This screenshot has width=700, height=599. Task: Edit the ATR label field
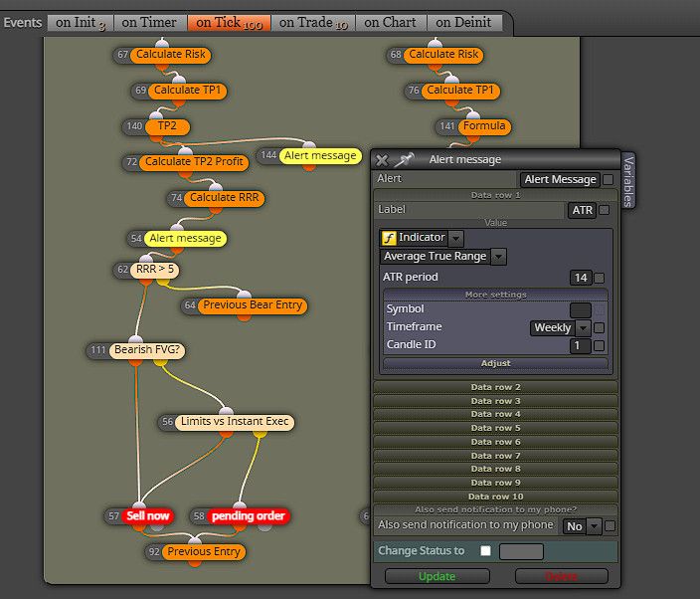582,210
